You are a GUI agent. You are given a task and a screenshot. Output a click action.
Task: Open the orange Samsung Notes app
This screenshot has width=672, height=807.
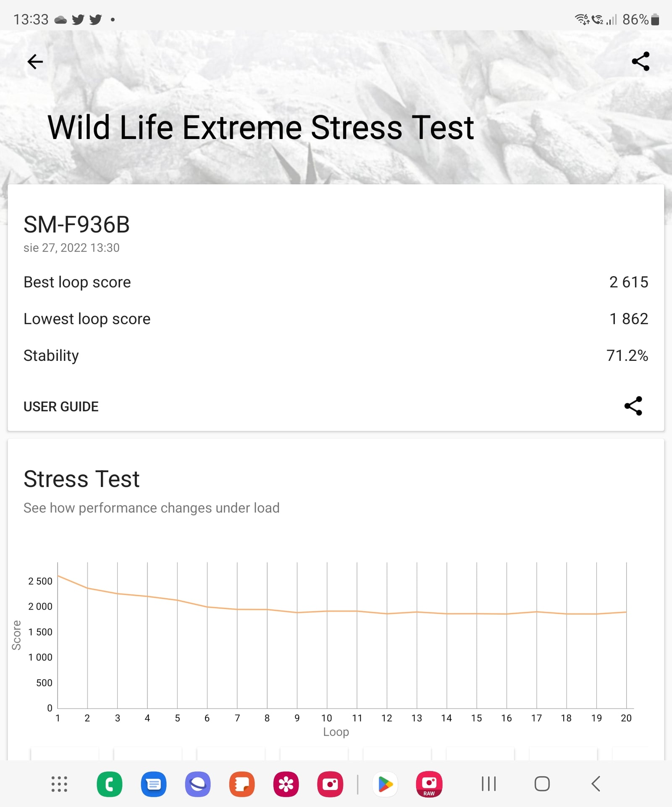click(242, 784)
